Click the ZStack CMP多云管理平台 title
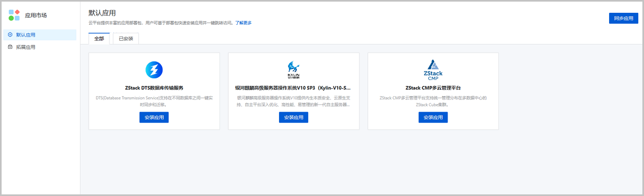The width and height of the screenshot is (644, 196). click(x=433, y=88)
